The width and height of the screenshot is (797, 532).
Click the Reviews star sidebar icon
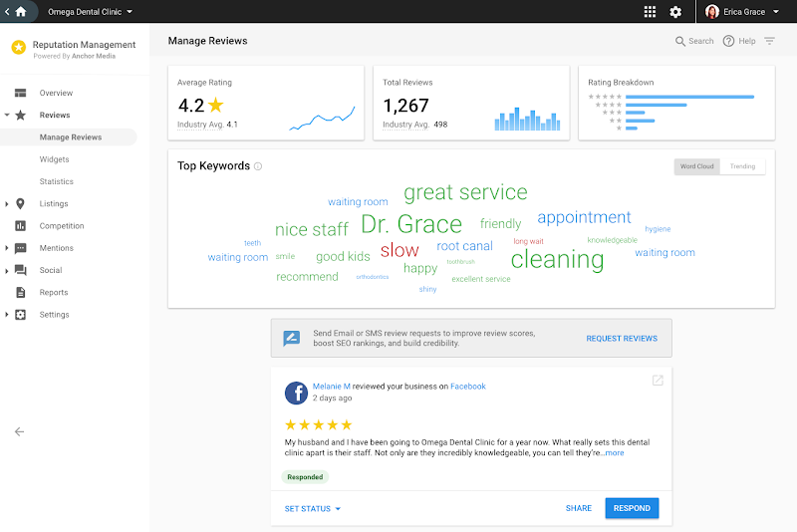[x=20, y=116]
